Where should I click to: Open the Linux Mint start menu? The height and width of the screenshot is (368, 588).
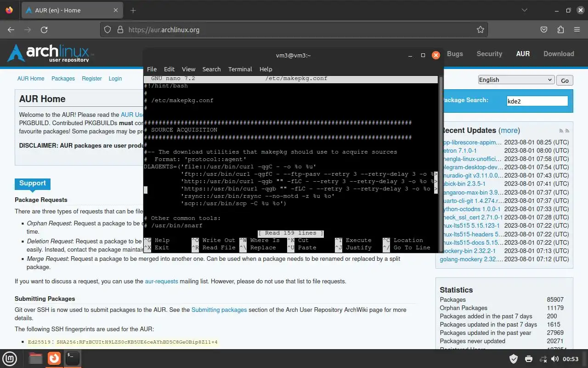(10, 358)
